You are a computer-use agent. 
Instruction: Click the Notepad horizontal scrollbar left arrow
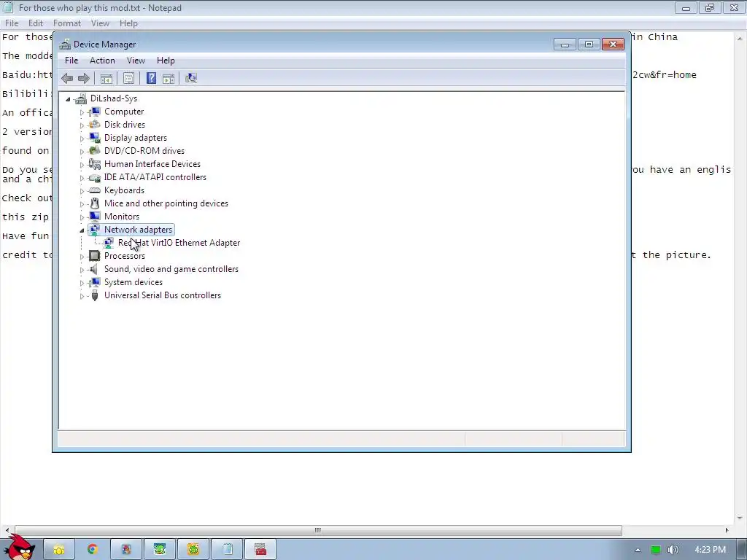7,530
